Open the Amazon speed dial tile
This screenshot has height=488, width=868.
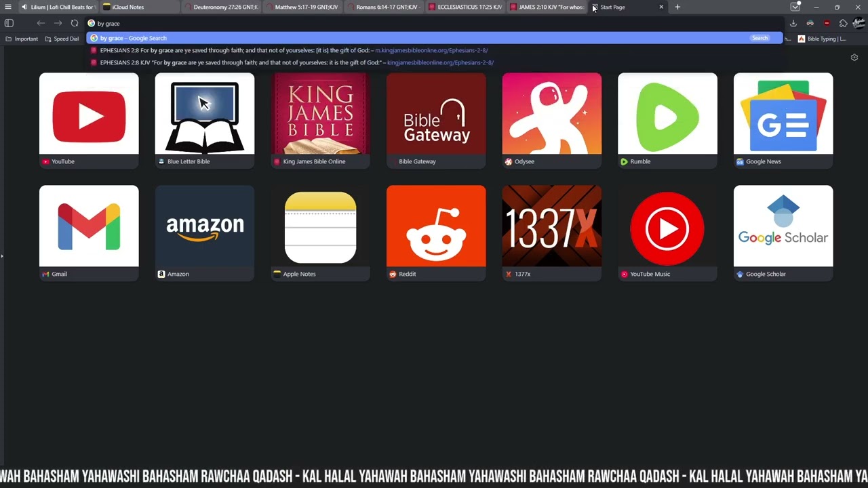(205, 233)
